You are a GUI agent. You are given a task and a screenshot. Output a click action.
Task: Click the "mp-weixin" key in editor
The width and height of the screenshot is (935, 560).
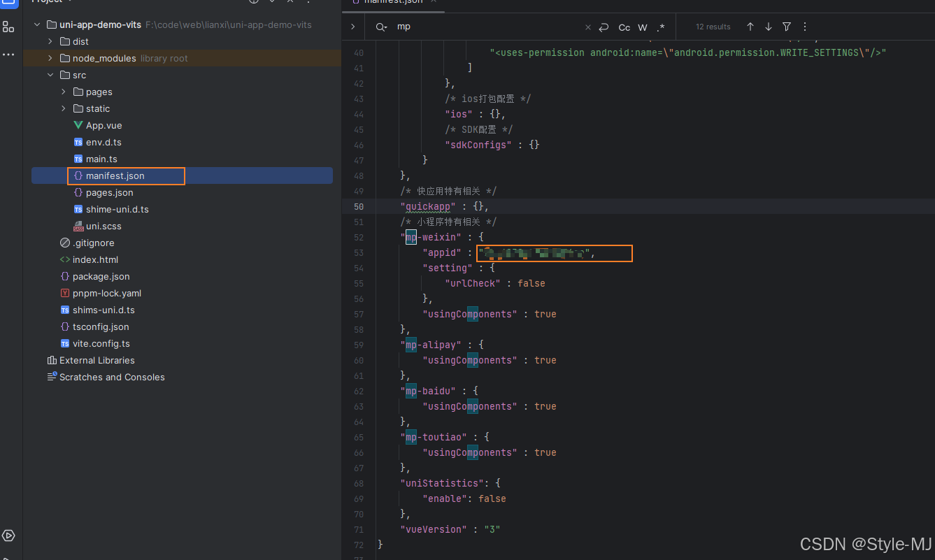431,237
